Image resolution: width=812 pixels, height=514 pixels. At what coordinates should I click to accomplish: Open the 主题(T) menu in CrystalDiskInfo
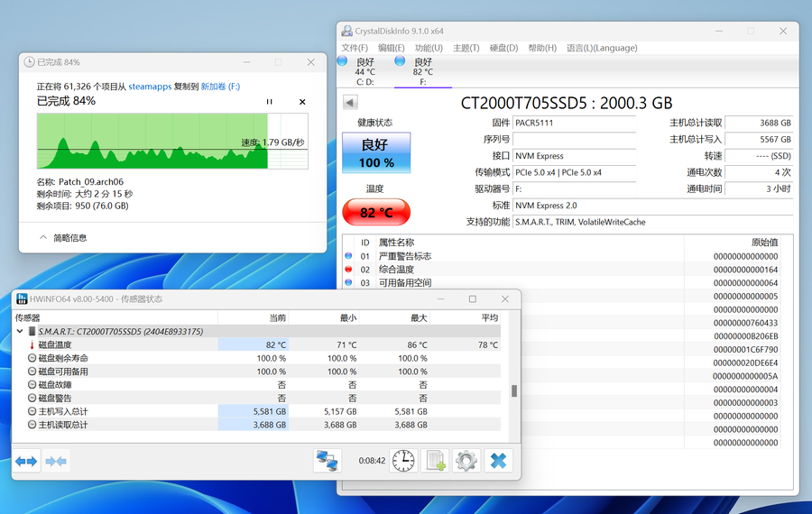[x=466, y=48]
